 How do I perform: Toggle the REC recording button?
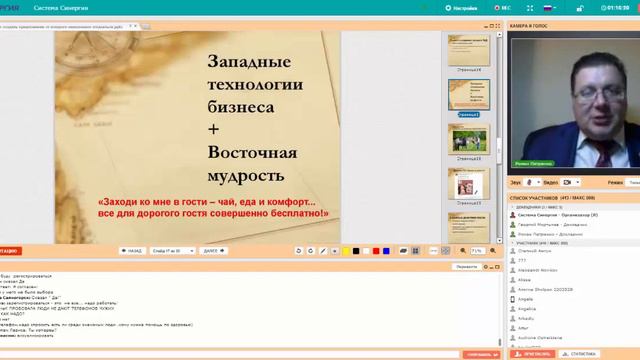[x=502, y=8]
